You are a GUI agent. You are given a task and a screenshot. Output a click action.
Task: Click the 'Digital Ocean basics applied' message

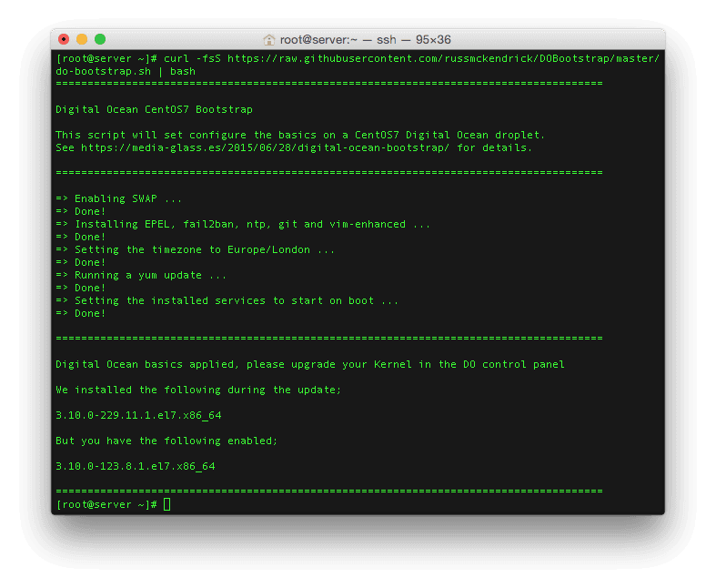pyautogui.click(x=309, y=364)
